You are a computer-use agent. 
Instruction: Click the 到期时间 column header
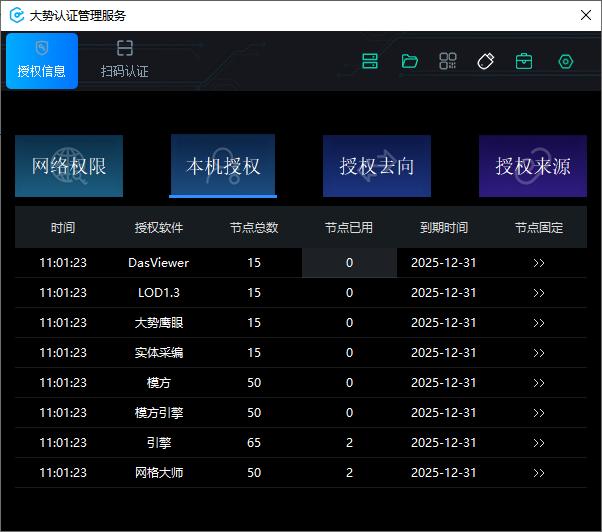[444, 228]
